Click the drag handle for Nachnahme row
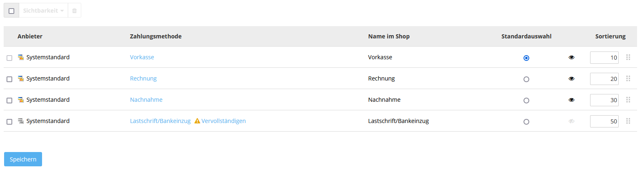The height and width of the screenshot is (170, 644). [x=628, y=100]
